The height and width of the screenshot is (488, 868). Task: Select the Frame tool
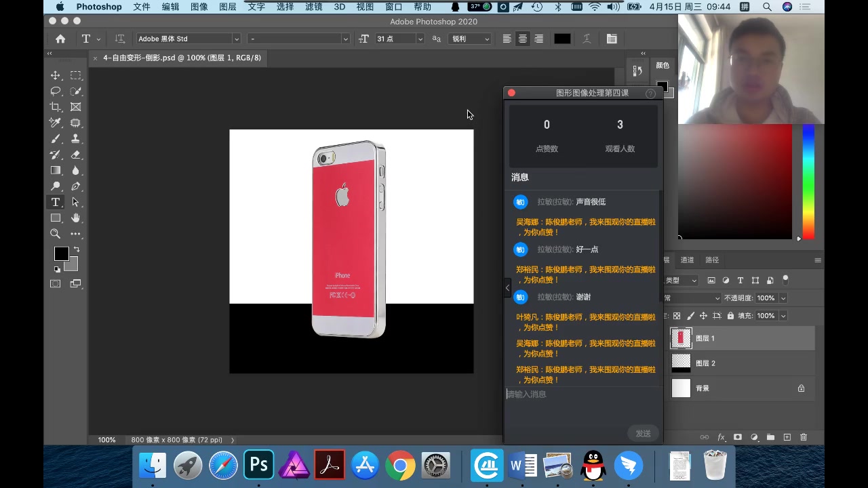tap(76, 107)
